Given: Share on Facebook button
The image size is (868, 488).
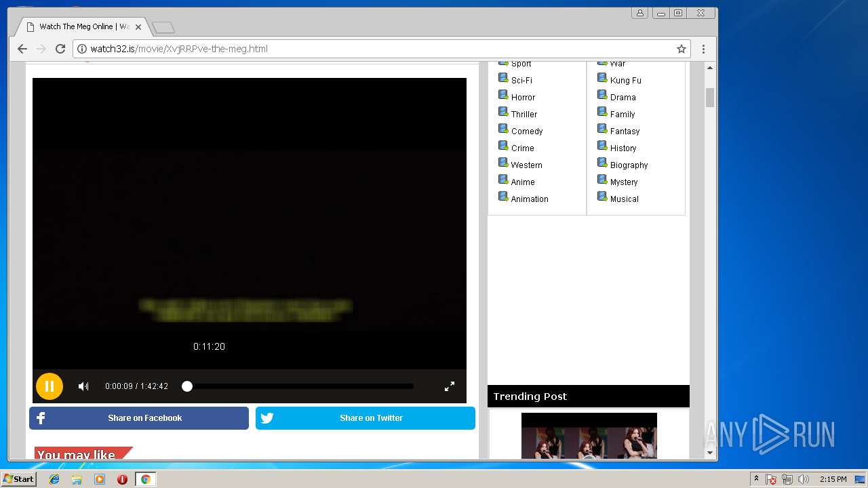Looking at the screenshot, I should point(139,418).
